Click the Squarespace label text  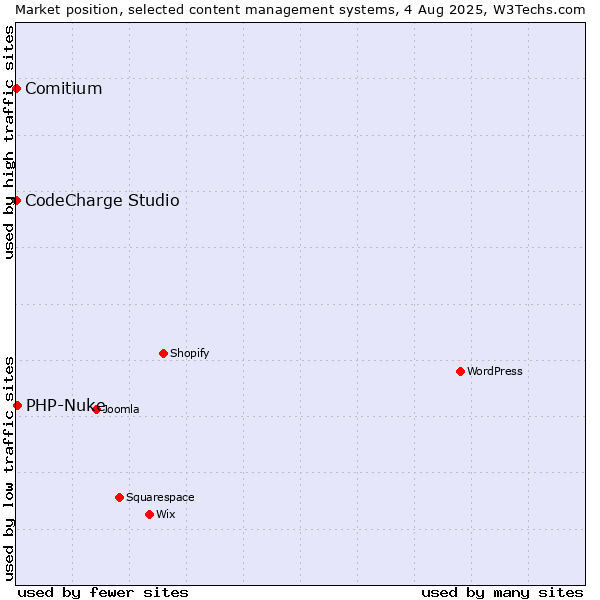[x=160, y=497]
